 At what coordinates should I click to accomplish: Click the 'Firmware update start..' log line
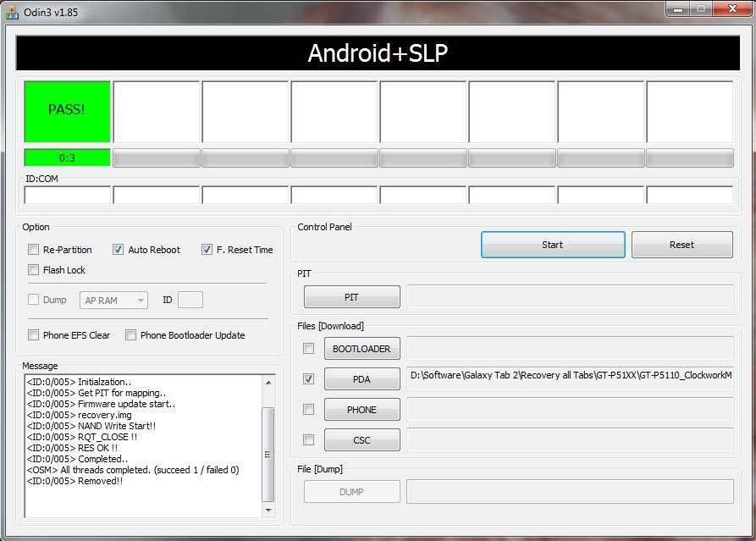coord(101,404)
